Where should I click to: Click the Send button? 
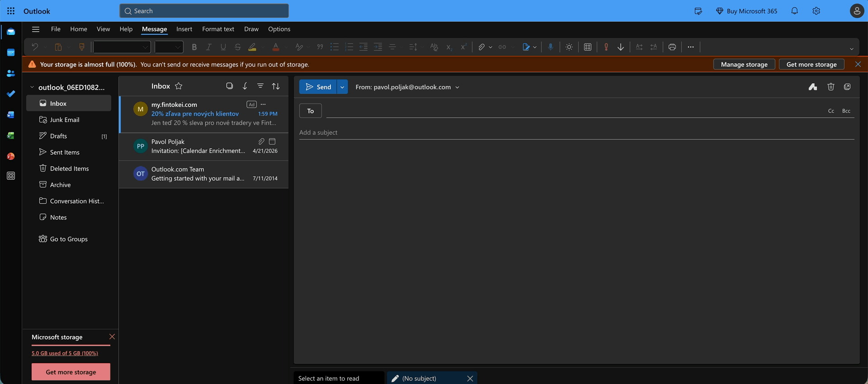pyautogui.click(x=318, y=87)
